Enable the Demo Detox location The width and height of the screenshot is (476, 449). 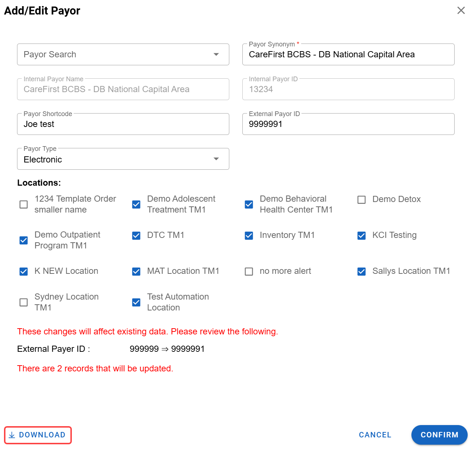361,199
